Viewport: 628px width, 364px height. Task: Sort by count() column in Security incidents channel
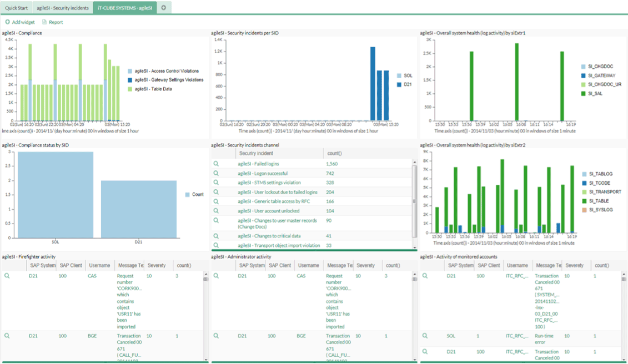333,154
